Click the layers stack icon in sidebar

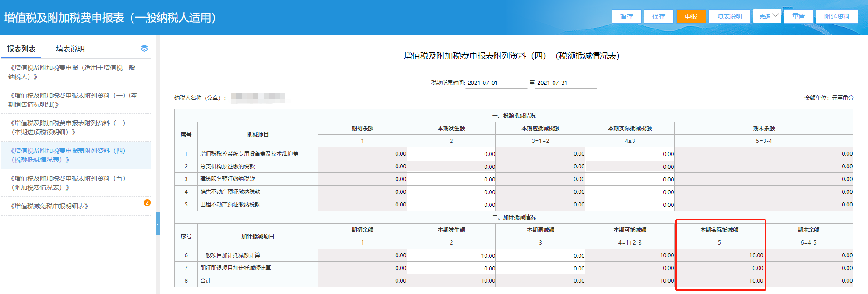tap(144, 49)
